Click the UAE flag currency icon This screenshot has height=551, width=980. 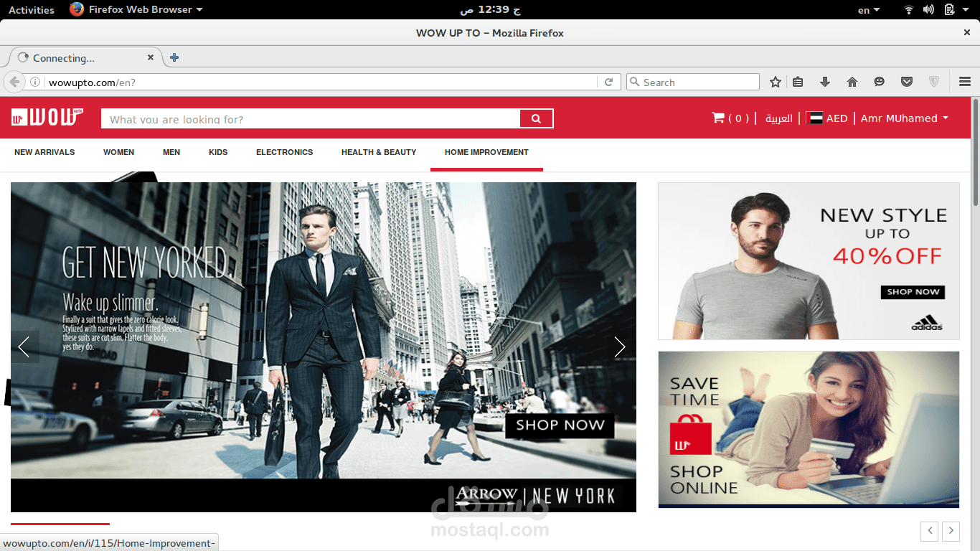click(814, 118)
